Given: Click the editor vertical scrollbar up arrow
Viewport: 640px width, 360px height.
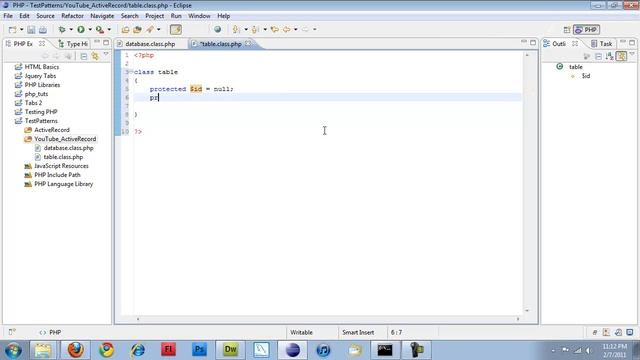Looking at the screenshot, I should (x=527, y=55).
